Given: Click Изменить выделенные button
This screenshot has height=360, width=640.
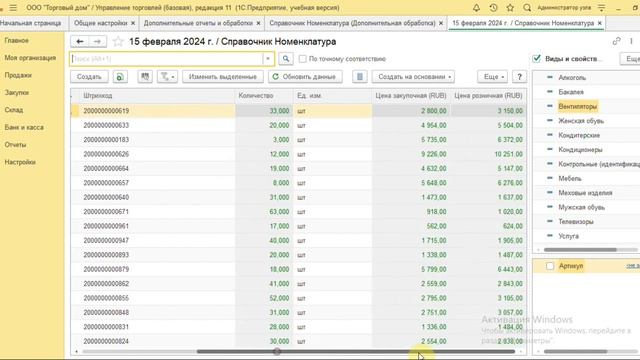Looking at the screenshot, I should point(223,77).
